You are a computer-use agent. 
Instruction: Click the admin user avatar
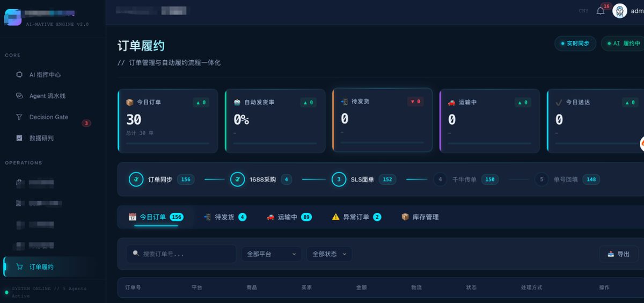(x=620, y=11)
